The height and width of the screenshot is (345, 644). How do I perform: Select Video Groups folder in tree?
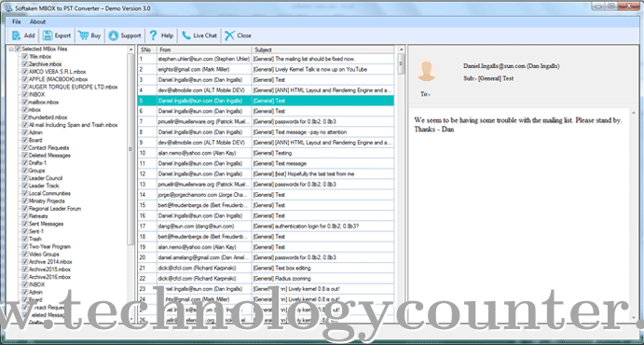click(x=44, y=255)
